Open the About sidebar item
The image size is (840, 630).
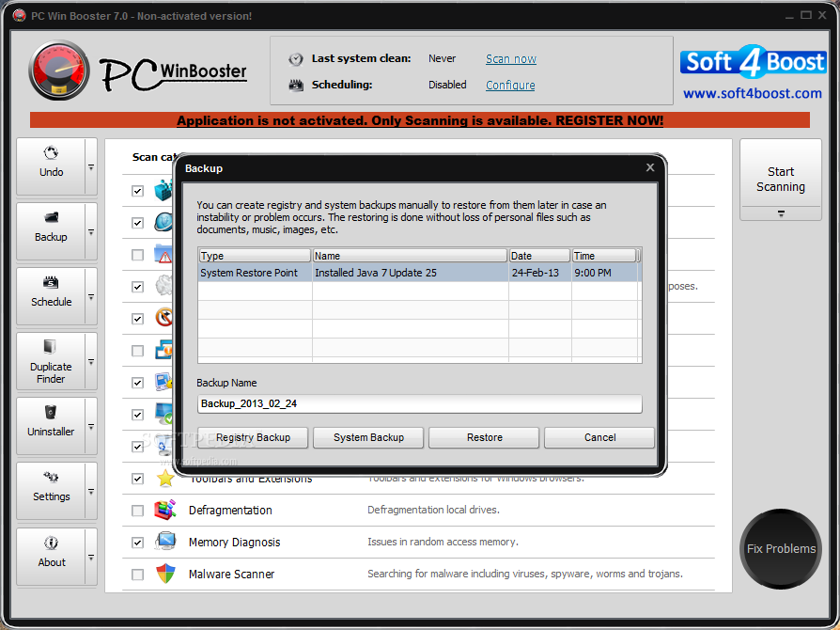pyautogui.click(x=51, y=556)
